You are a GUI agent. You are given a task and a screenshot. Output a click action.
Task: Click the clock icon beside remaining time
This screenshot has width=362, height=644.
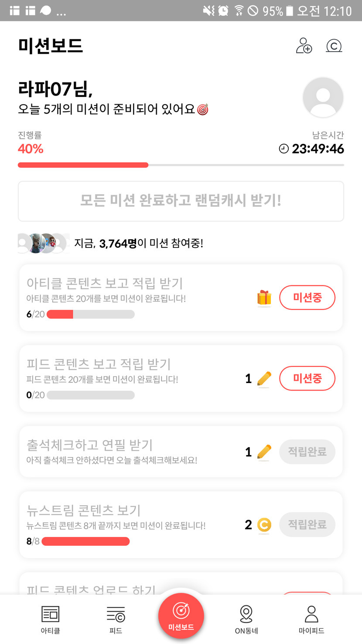pyautogui.click(x=284, y=149)
